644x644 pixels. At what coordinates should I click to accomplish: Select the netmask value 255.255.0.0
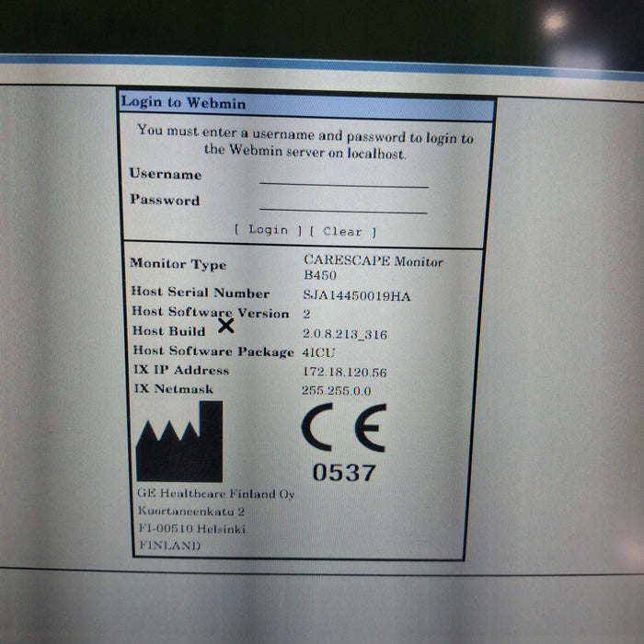point(337,390)
